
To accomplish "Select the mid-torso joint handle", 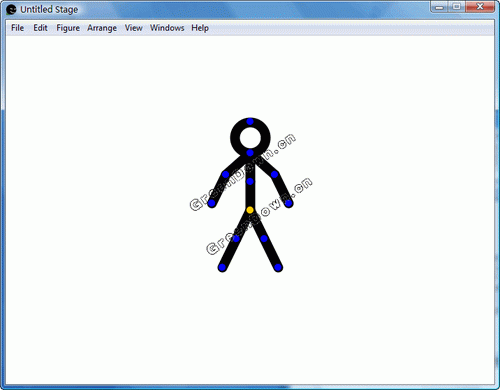I will (x=250, y=182).
